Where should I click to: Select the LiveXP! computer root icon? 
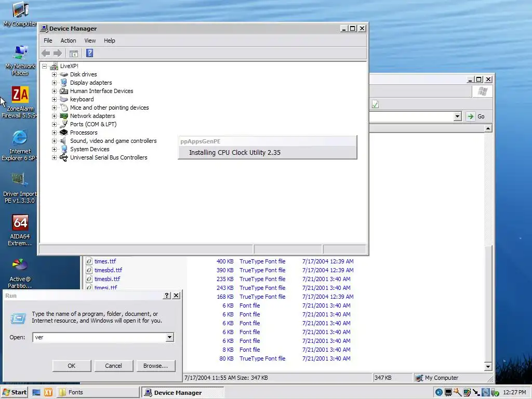pyautogui.click(x=54, y=66)
